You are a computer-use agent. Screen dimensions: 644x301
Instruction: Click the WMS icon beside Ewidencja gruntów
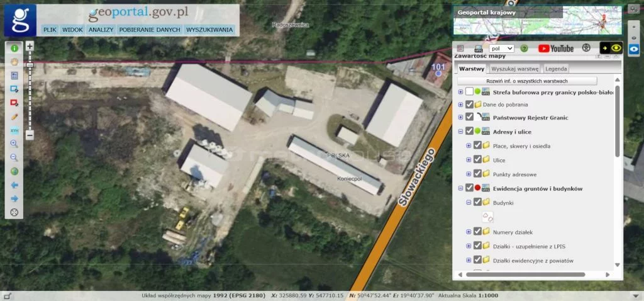pyautogui.click(x=486, y=188)
